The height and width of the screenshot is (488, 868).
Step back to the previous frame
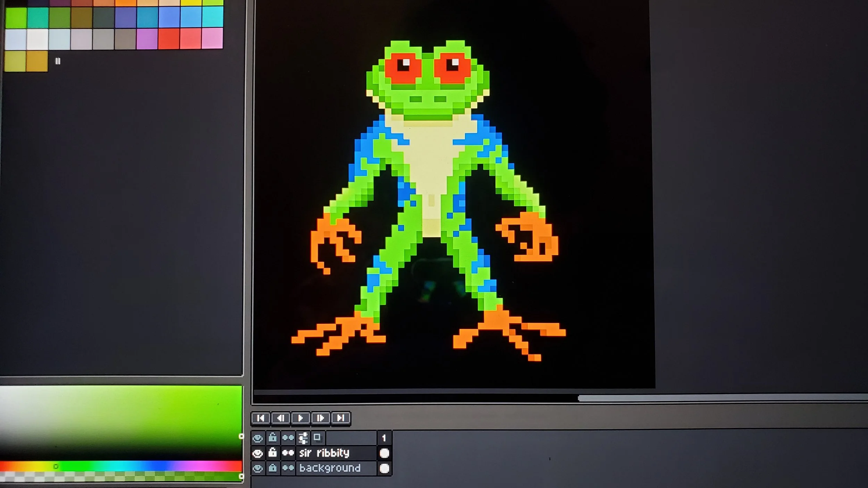(x=281, y=418)
